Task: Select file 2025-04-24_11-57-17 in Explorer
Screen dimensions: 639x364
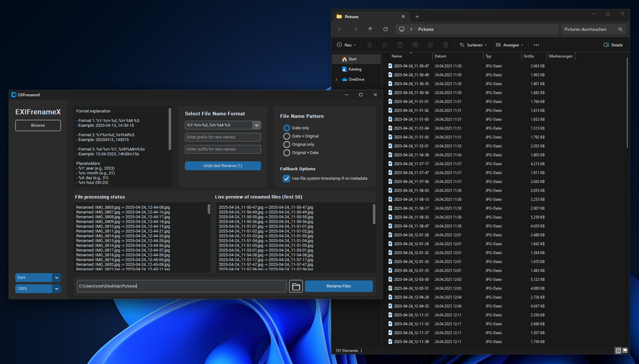Action: [x=411, y=164]
